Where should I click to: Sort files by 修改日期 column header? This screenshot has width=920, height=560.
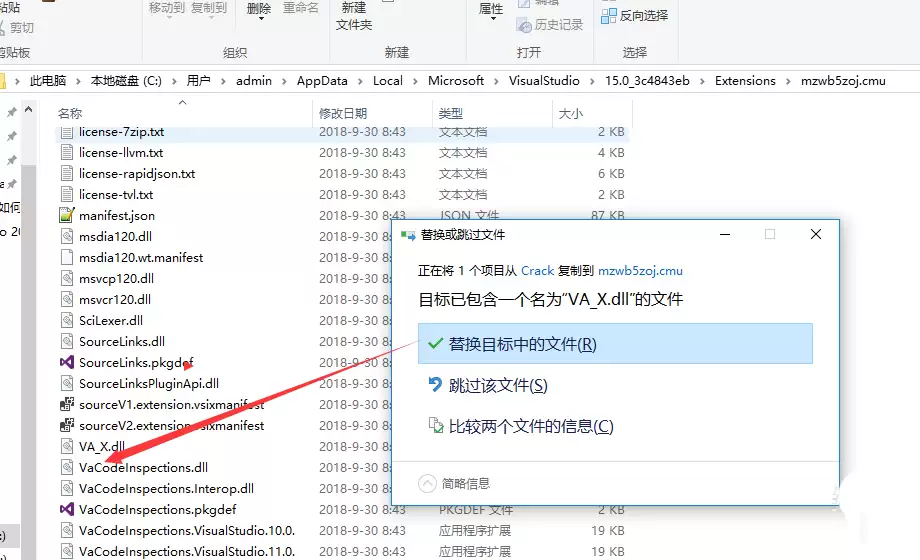[x=343, y=113]
